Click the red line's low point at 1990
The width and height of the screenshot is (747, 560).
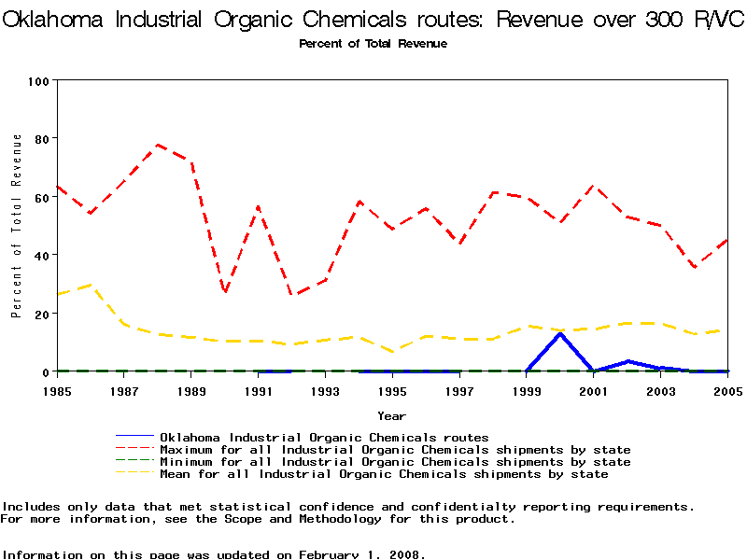point(225,292)
